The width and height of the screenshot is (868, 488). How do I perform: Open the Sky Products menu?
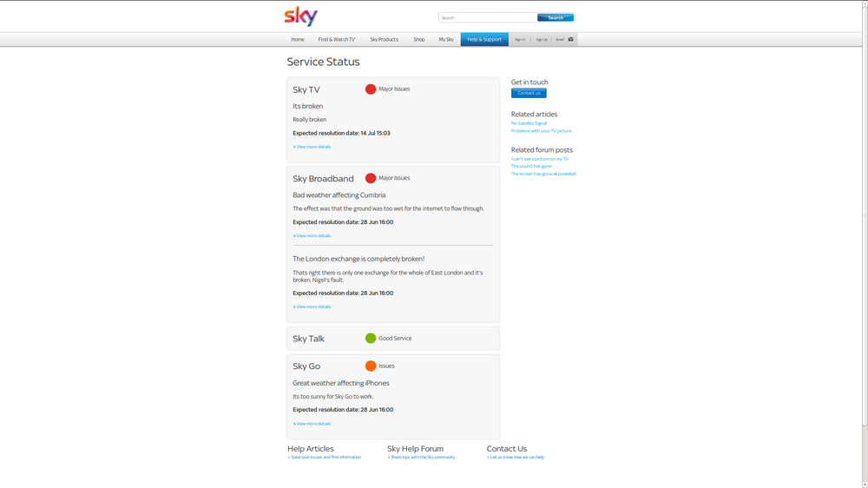click(385, 39)
